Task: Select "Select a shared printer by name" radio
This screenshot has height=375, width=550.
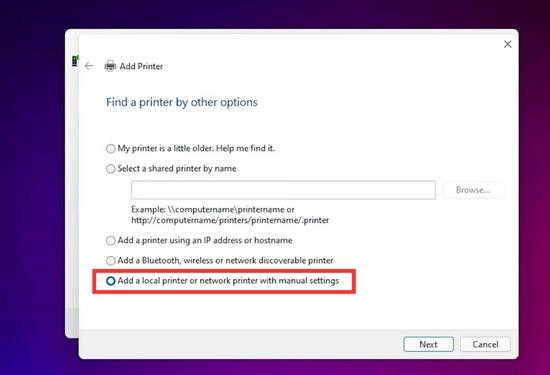Action: click(110, 169)
